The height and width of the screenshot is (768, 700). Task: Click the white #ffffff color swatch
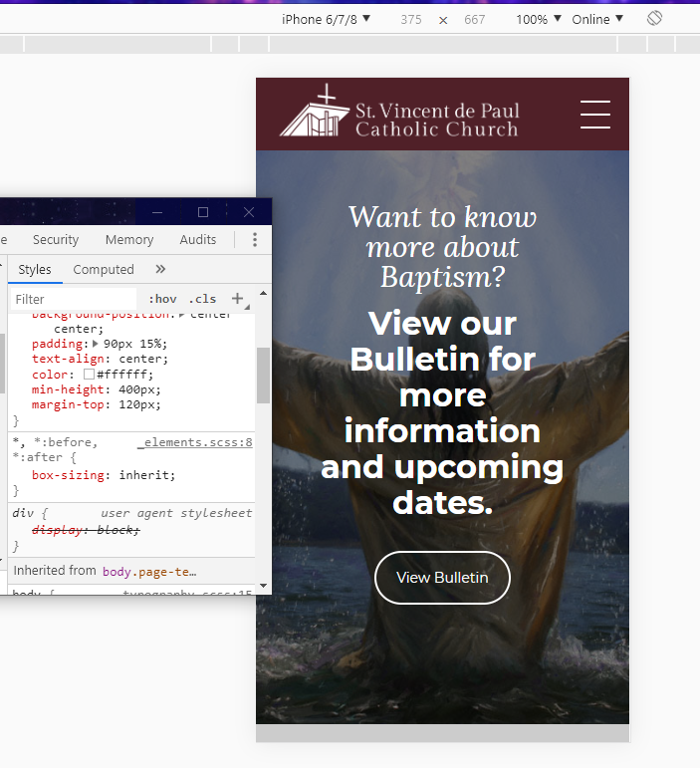[89, 375]
